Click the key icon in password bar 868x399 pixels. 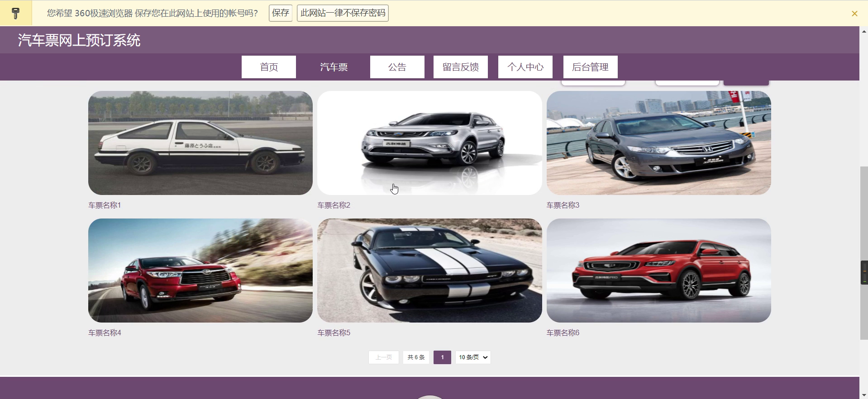coord(16,13)
